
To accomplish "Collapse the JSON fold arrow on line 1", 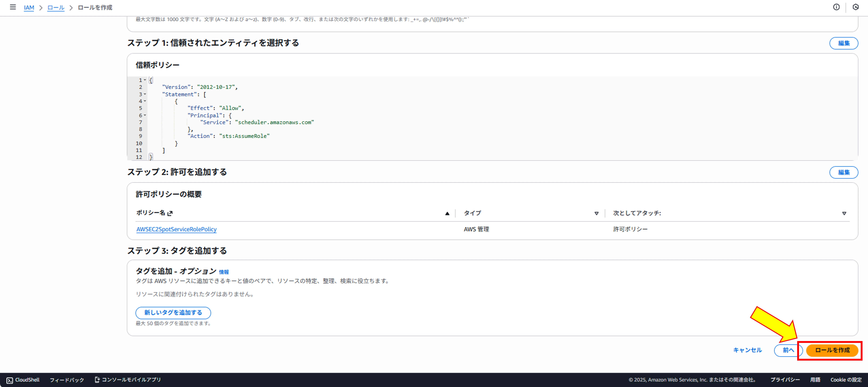I will click(145, 80).
